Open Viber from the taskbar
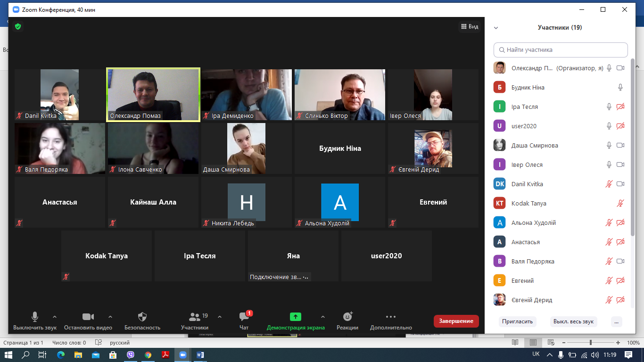Screen dimensions: 644x362 (131, 355)
